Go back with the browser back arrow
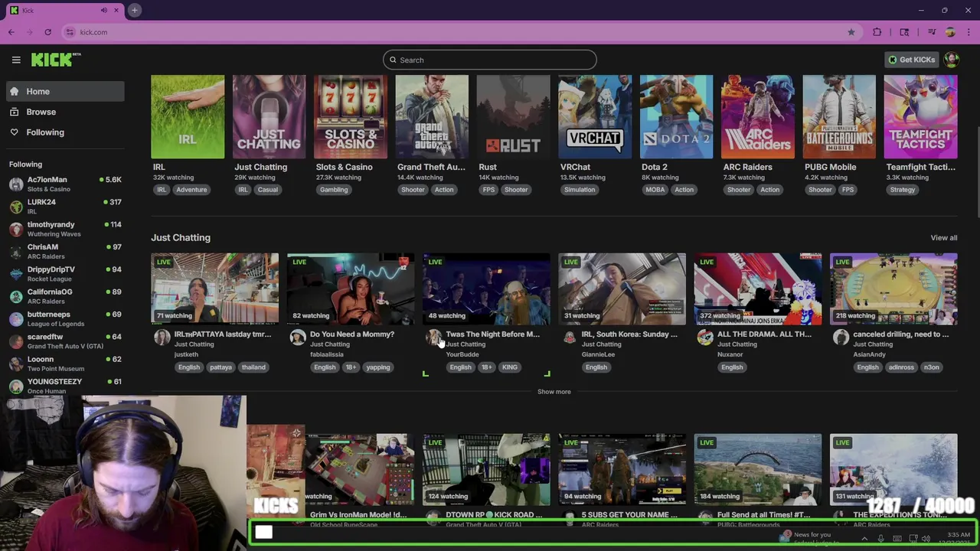The image size is (980, 551). (11, 32)
